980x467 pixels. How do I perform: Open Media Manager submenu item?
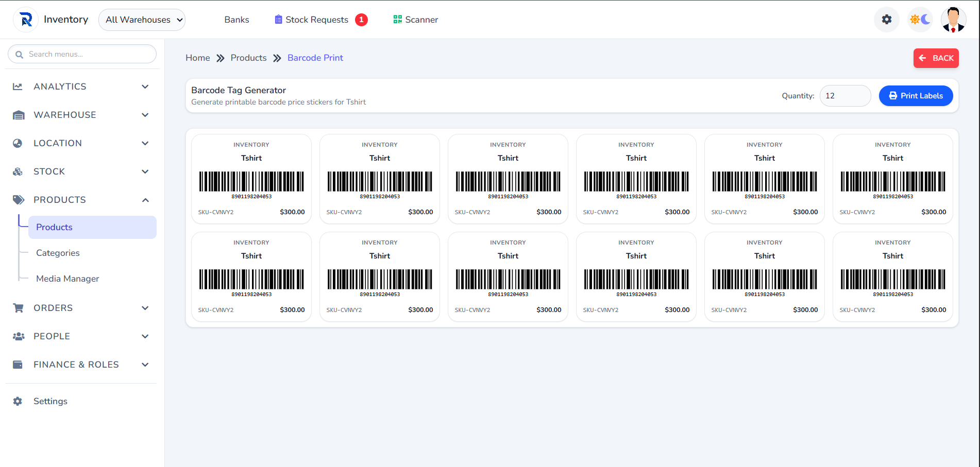pos(67,279)
